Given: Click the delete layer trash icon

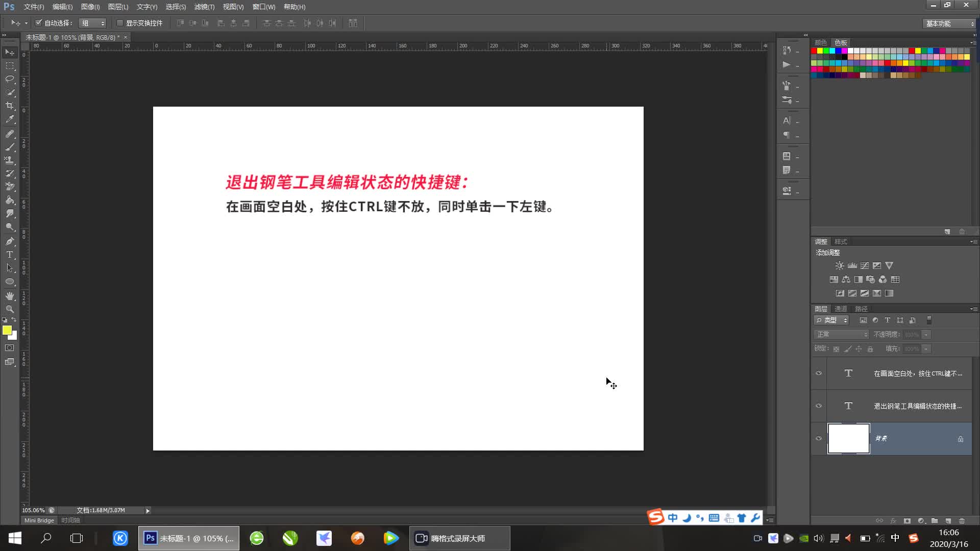Looking at the screenshot, I should coord(962,521).
